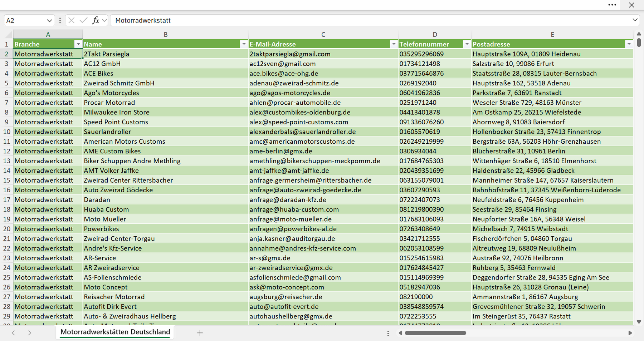Open the Postadresse filter dropdown
Image resolution: width=644 pixels, height=341 pixels.
(x=629, y=44)
